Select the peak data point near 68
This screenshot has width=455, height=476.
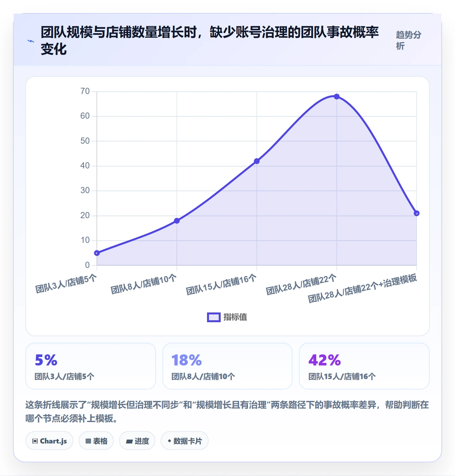click(x=337, y=97)
